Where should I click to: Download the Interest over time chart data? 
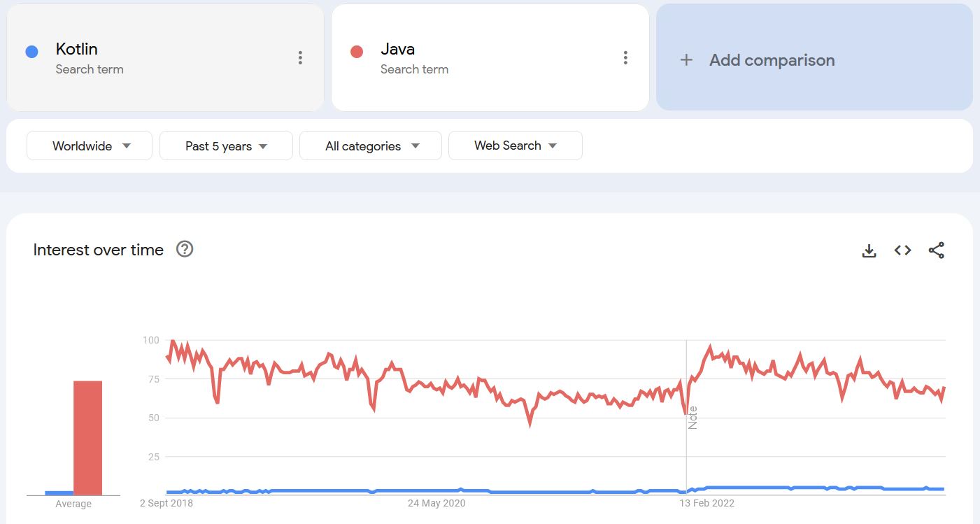869,250
